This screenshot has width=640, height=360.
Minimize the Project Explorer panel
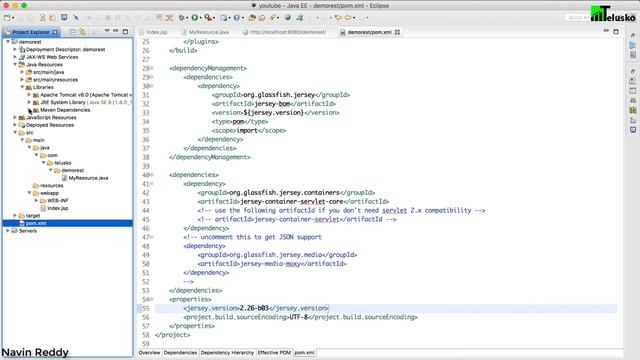click(116, 31)
